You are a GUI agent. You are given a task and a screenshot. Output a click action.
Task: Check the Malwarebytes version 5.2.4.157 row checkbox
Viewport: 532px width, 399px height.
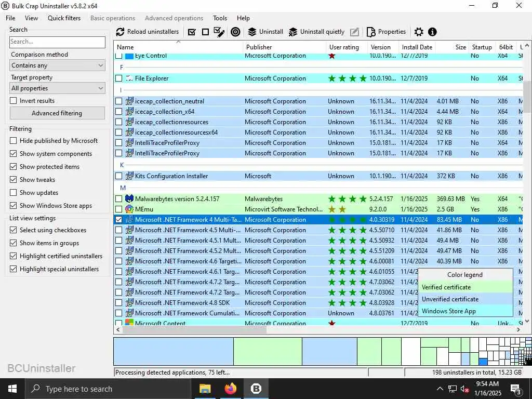119,199
